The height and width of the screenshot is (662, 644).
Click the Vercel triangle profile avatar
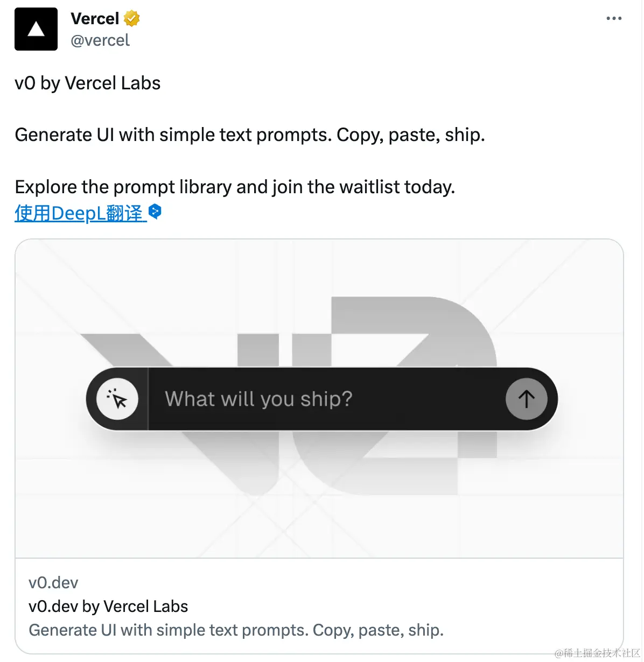(36, 29)
